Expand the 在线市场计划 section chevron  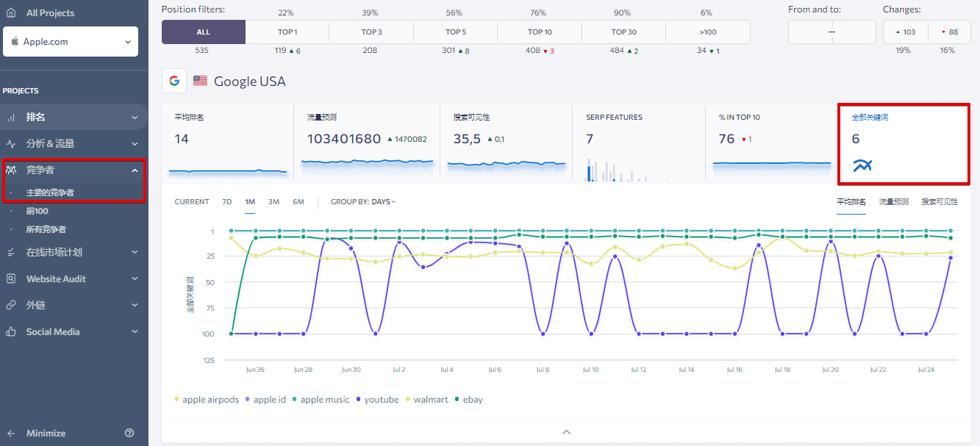[135, 252]
